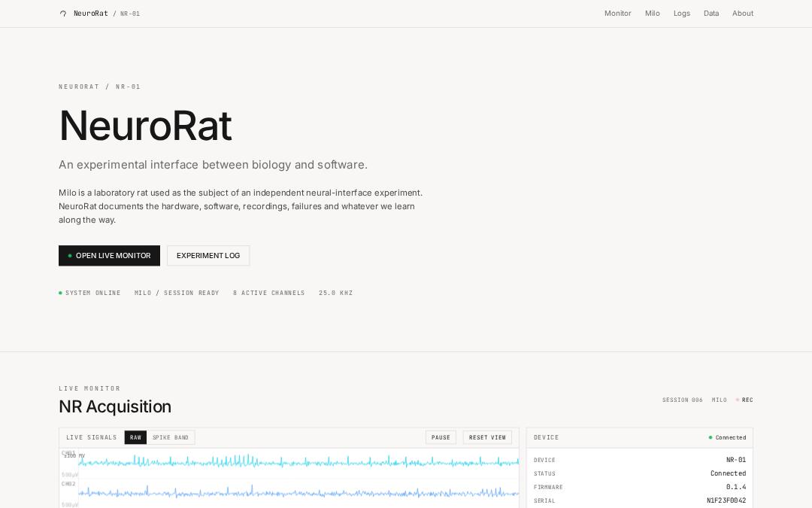The width and height of the screenshot is (812, 508).
Task: Click the firmware value '0.1.4'
Action: (736, 487)
